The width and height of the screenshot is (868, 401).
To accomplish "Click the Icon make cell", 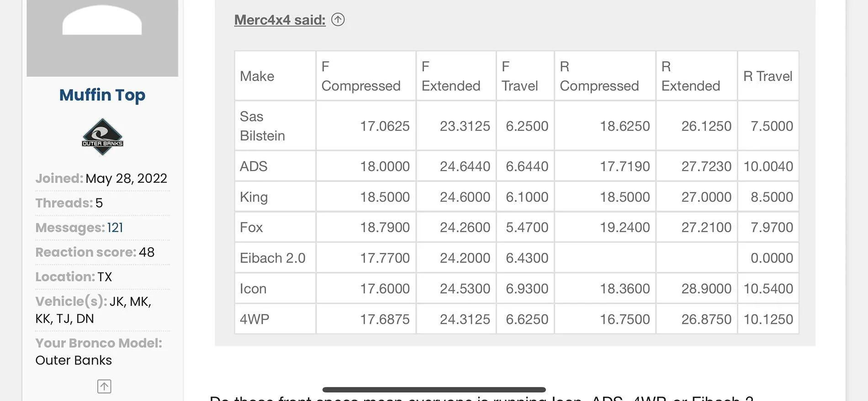I will pos(275,289).
